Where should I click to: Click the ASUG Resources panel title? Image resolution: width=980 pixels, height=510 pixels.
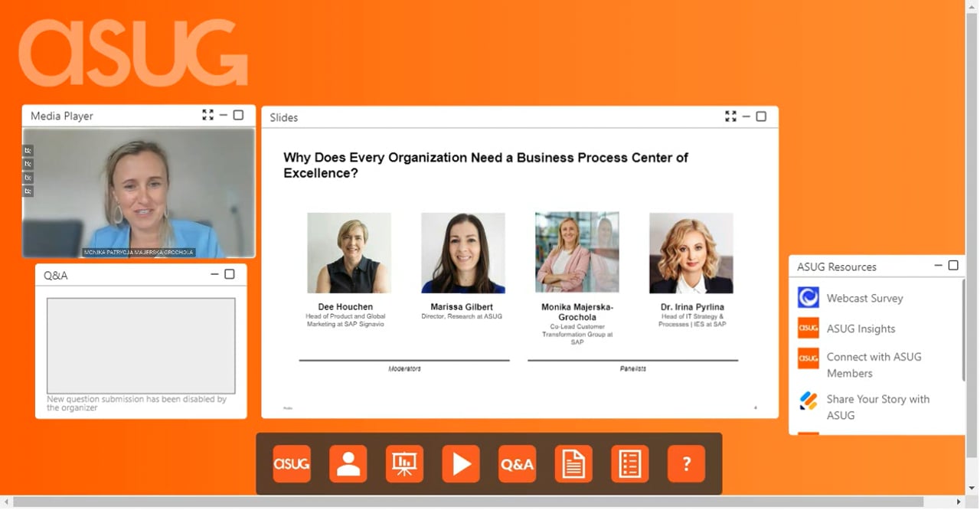click(x=837, y=266)
